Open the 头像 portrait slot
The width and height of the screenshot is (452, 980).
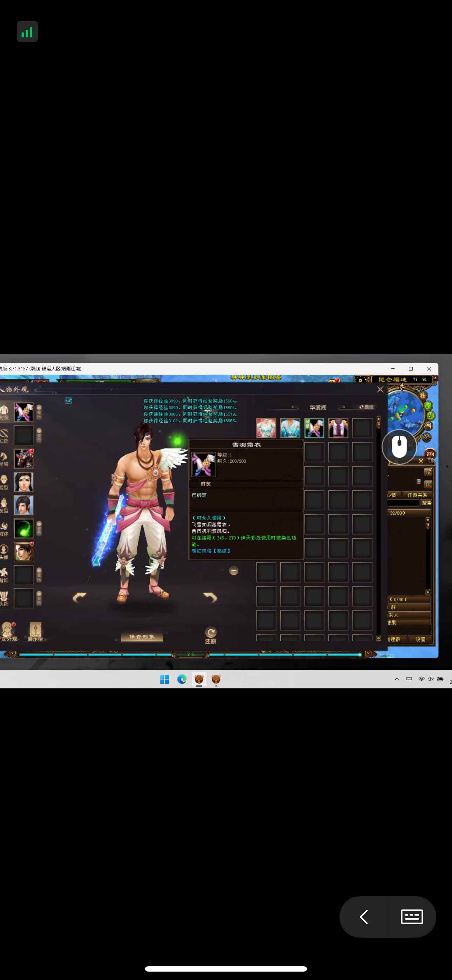[23, 552]
